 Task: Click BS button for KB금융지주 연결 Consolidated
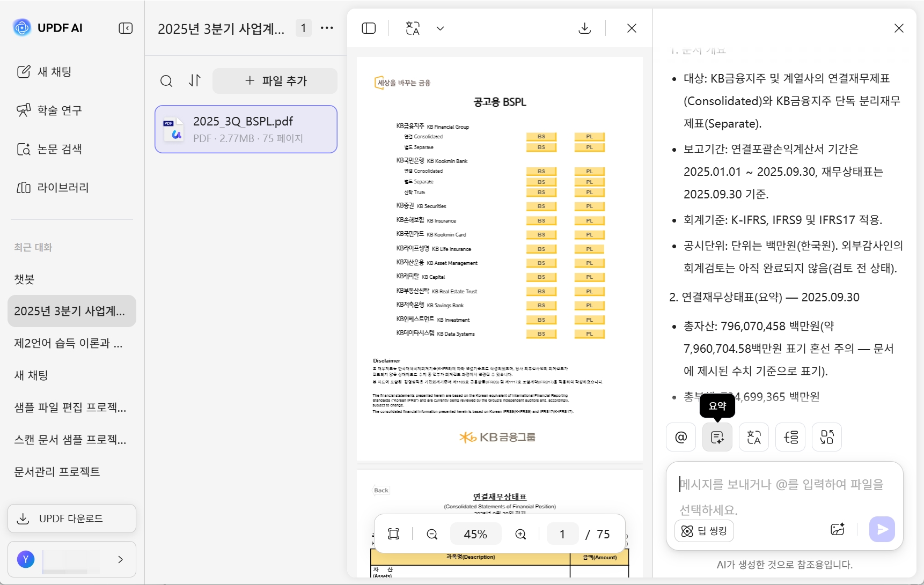tap(541, 137)
